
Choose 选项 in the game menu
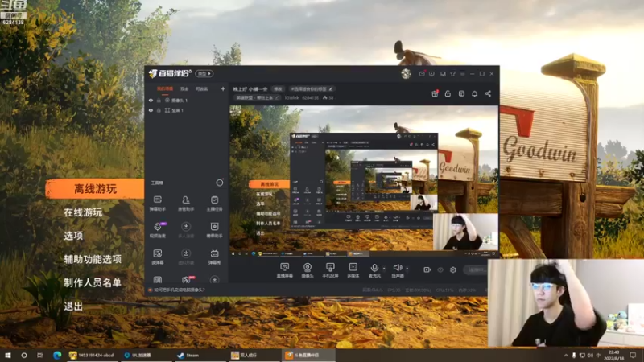73,236
